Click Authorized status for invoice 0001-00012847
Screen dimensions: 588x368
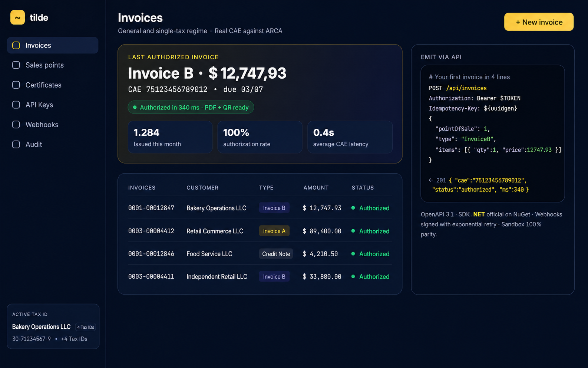coord(370,208)
